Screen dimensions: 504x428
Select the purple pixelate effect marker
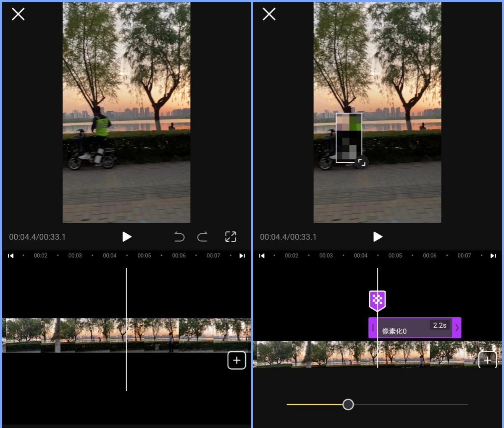click(377, 300)
